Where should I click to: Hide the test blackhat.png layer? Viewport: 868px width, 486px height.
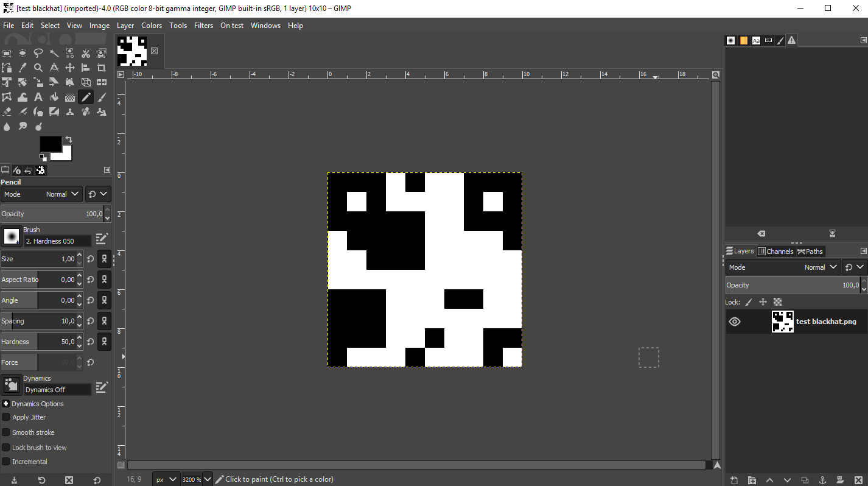pyautogui.click(x=735, y=322)
